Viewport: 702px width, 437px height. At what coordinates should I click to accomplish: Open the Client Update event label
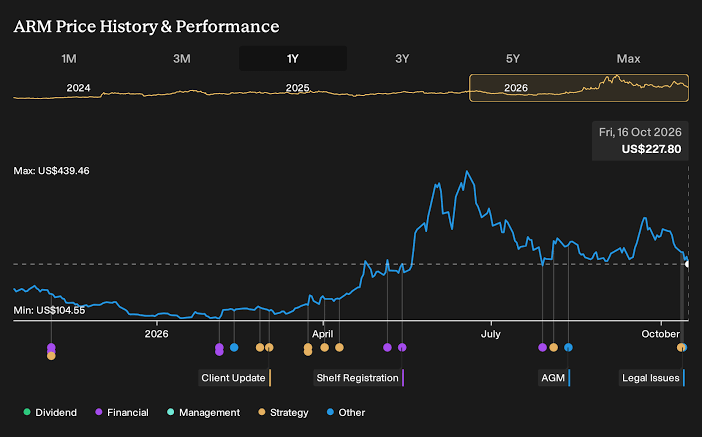coord(235,378)
